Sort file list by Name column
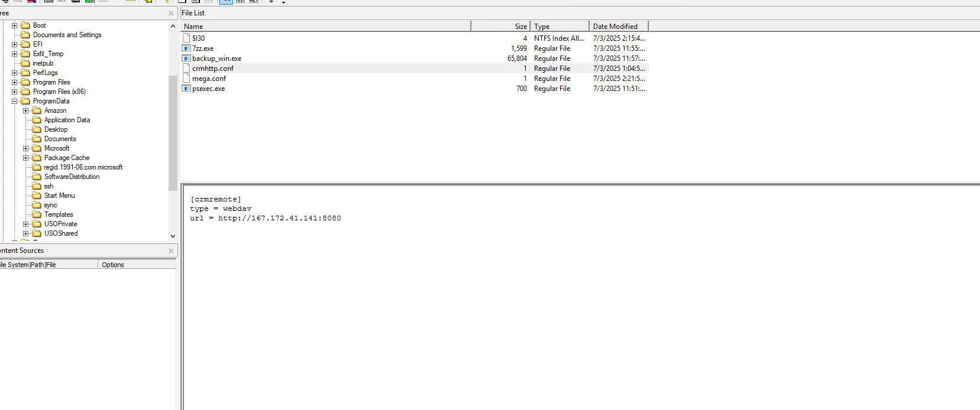Screen dimensions: 980x410 click(x=326, y=26)
